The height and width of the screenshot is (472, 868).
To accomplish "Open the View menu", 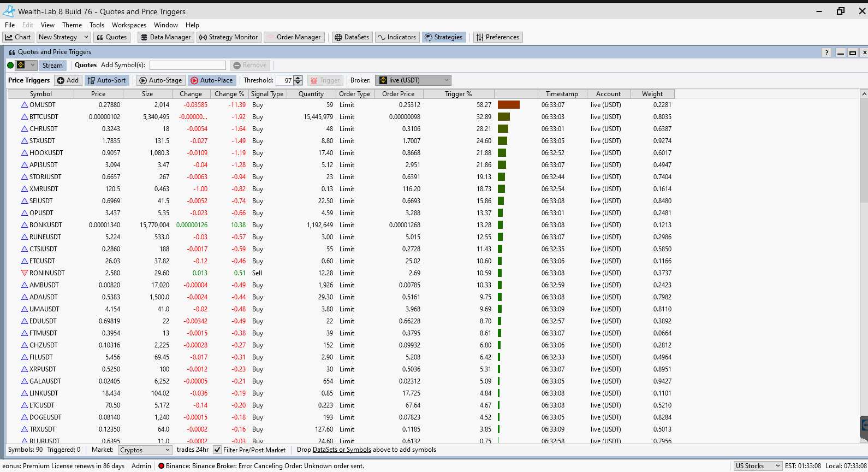I will click(47, 25).
